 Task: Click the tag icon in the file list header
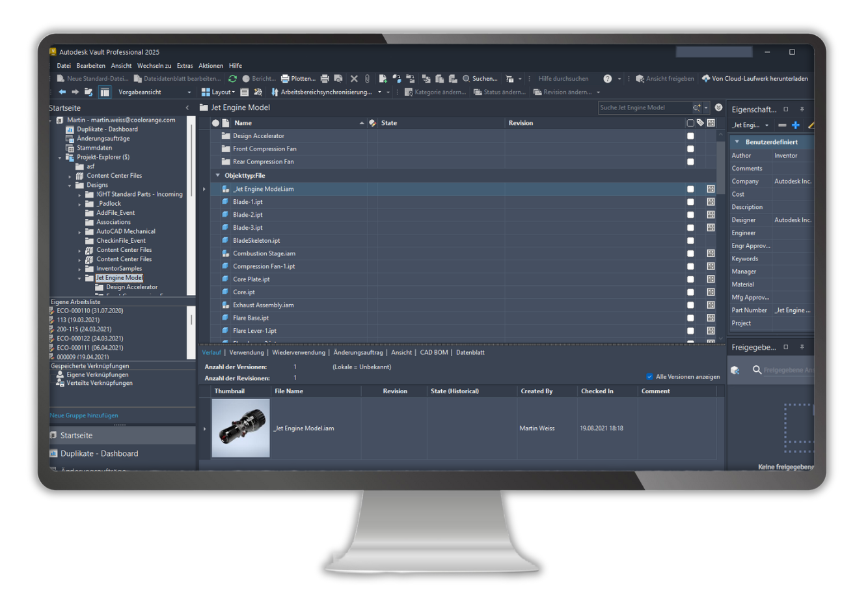700,123
